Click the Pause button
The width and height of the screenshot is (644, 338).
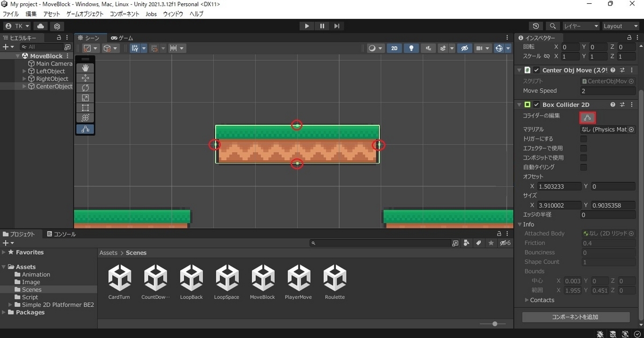tap(322, 26)
